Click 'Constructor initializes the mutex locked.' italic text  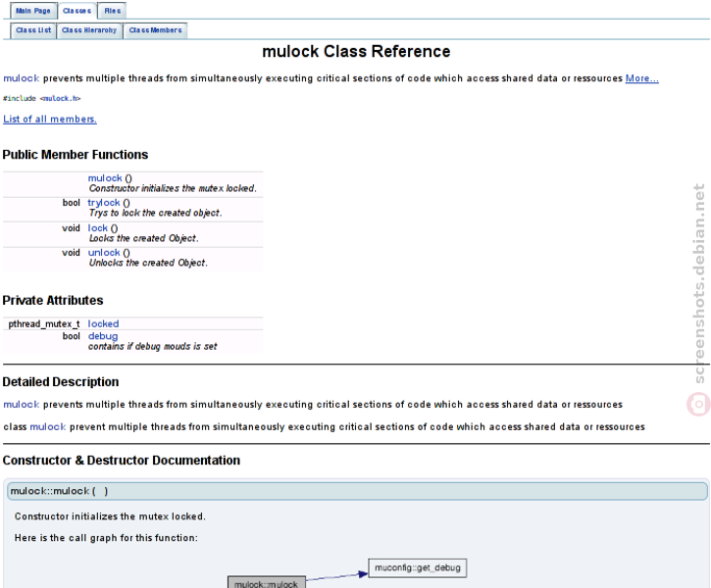pos(173,188)
